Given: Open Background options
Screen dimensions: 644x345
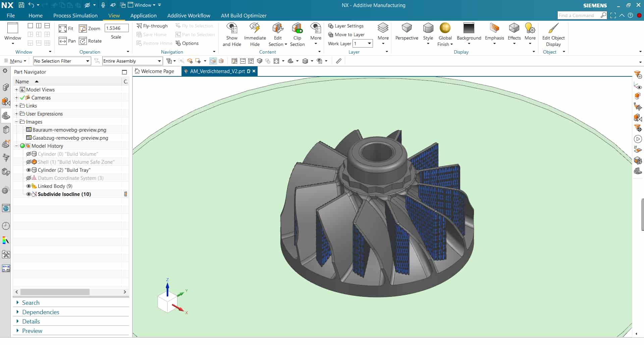Looking at the screenshot, I should (469, 34).
